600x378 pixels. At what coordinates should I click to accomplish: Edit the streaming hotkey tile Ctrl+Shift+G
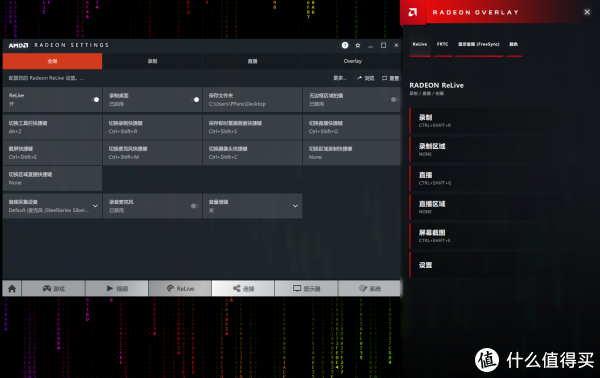352,127
